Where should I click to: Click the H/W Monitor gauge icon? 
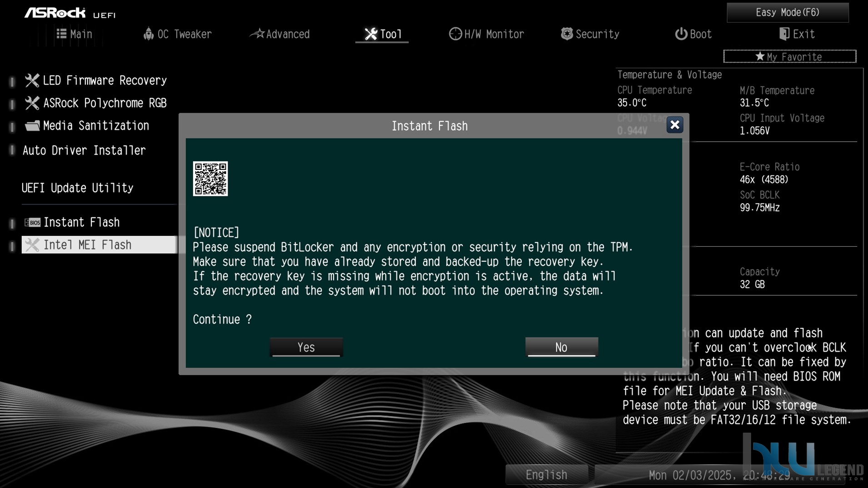click(x=455, y=34)
